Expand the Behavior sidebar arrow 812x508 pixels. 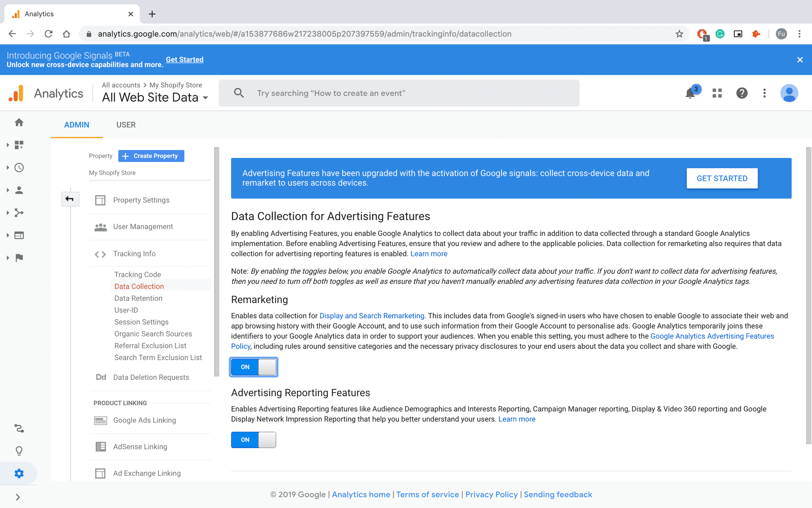click(8, 235)
